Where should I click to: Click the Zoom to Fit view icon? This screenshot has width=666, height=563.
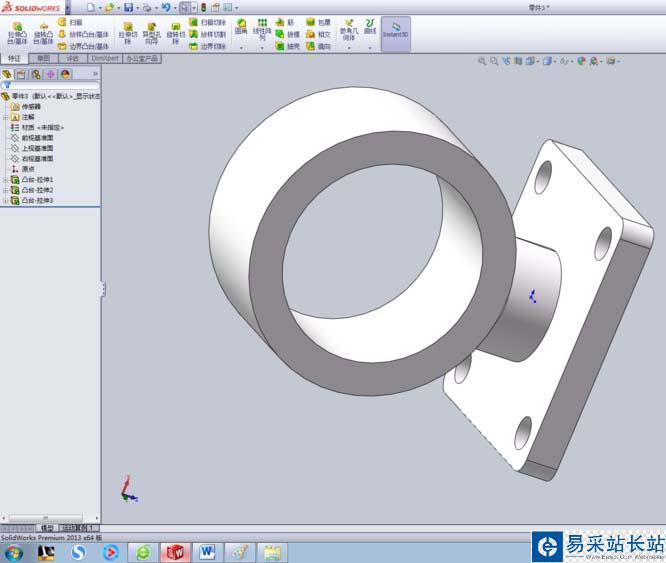[482, 61]
